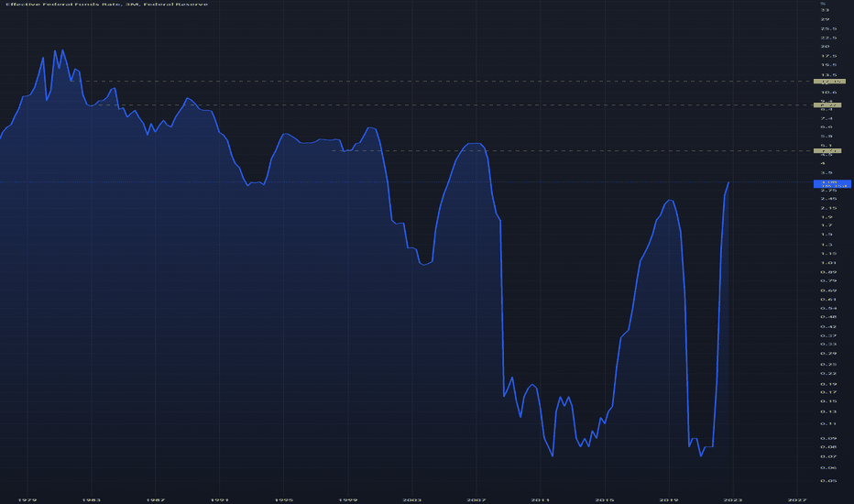854x504 pixels.
Task: Click the 29 value on the price axis
Action: [825, 19]
